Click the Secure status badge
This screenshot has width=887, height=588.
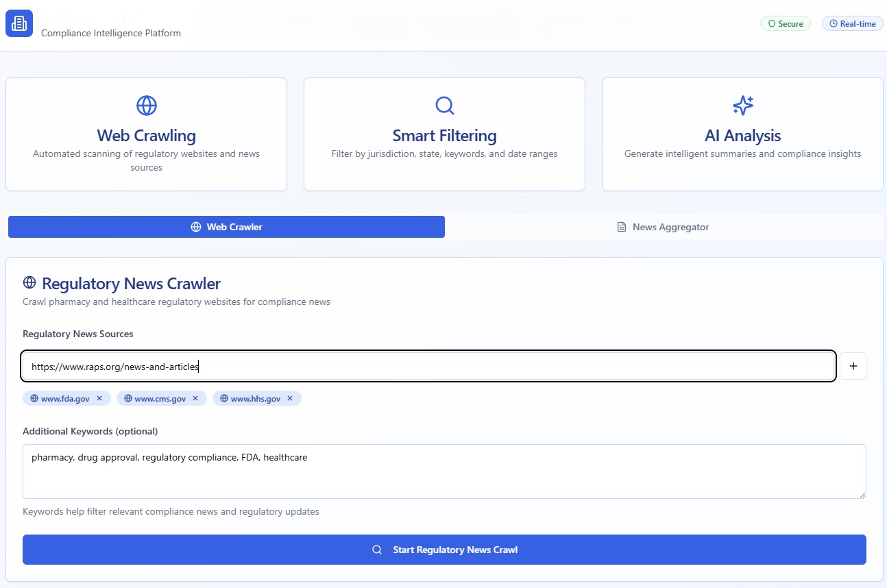click(x=785, y=23)
